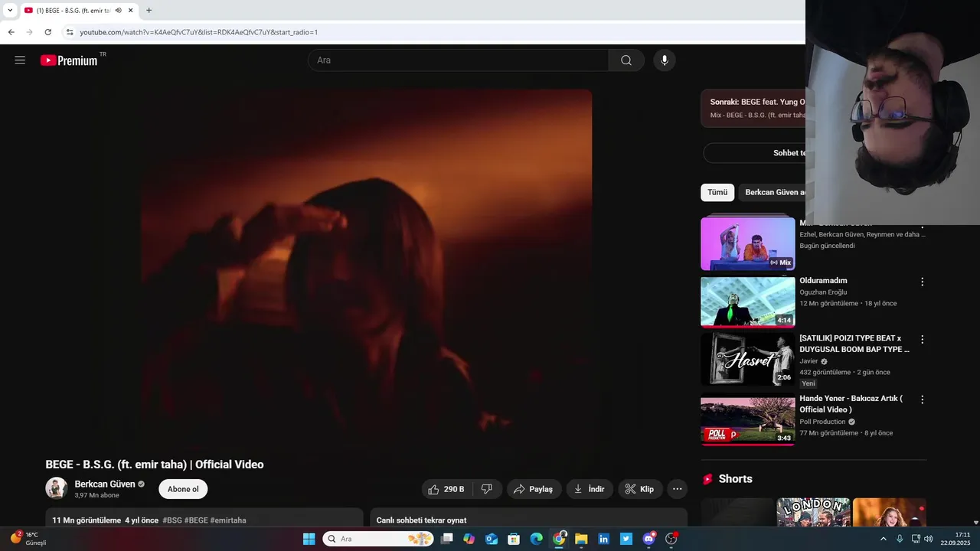Image resolution: width=980 pixels, height=551 pixels.
Task: Click the Windows taskbar search box
Action: pos(377,539)
